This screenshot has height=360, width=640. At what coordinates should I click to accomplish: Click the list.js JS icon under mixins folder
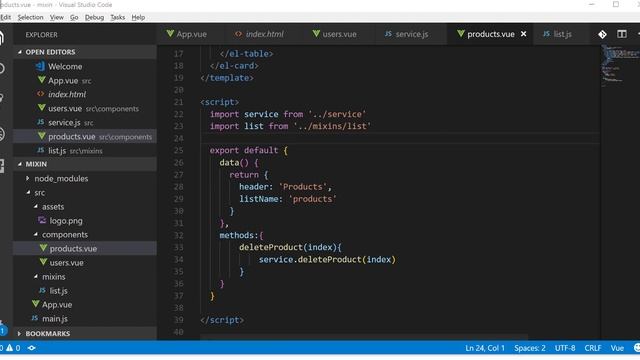(42, 290)
